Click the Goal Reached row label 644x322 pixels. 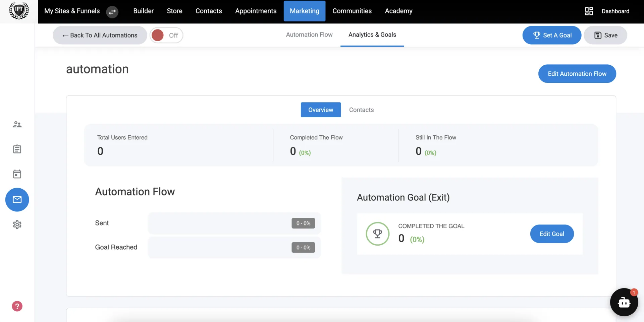(116, 247)
